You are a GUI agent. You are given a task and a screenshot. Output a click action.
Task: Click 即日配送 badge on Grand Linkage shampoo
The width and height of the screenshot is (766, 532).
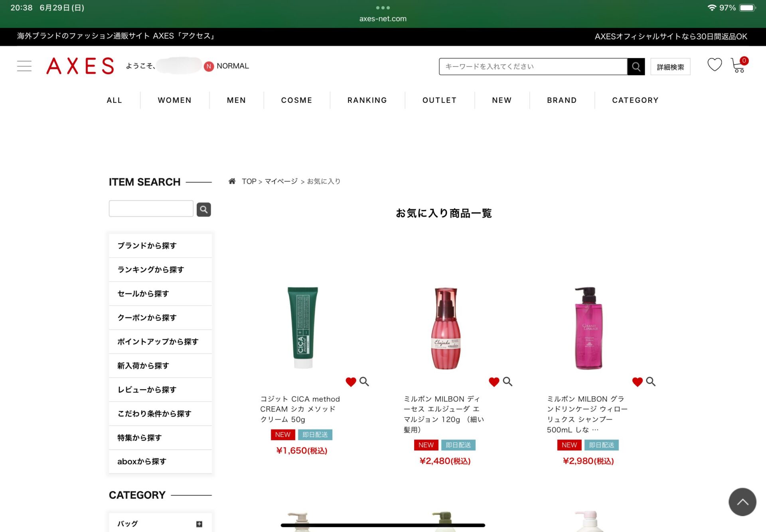pos(602,445)
